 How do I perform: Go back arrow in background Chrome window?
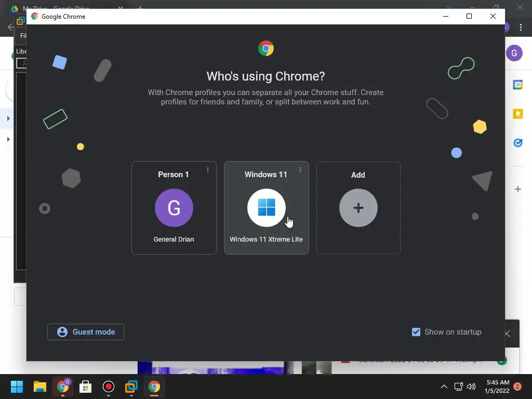tap(10, 27)
